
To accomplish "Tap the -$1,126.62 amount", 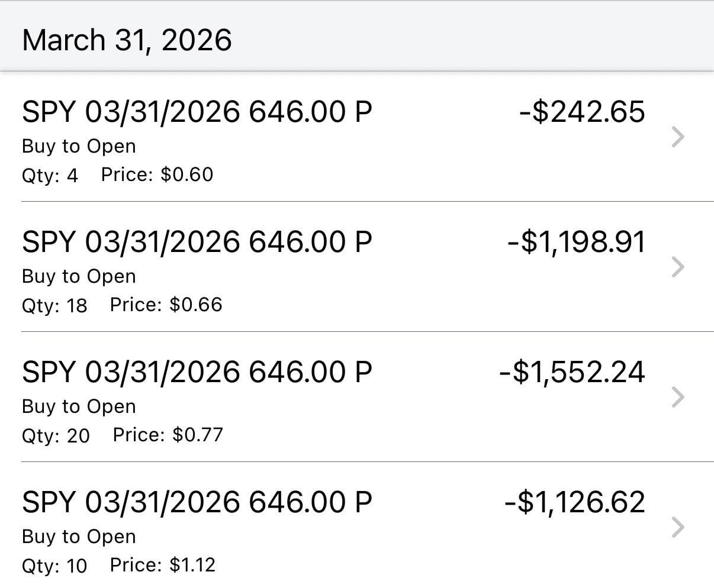I will click(x=574, y=502).
